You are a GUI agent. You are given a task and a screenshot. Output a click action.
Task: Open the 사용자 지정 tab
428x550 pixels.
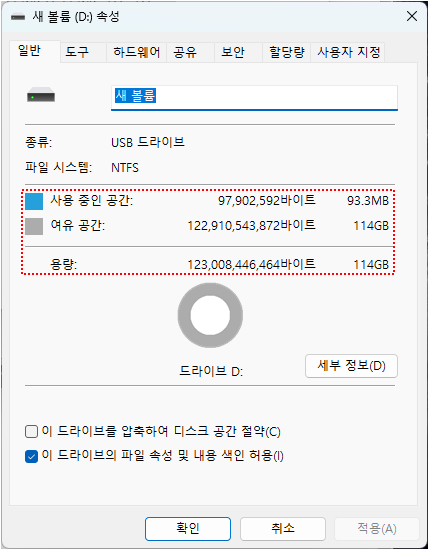pos(348,53)
